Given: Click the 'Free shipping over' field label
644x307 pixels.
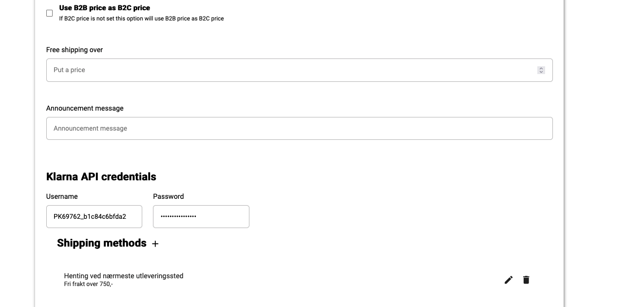Looking at the screenshot, I should click(75, 50).
